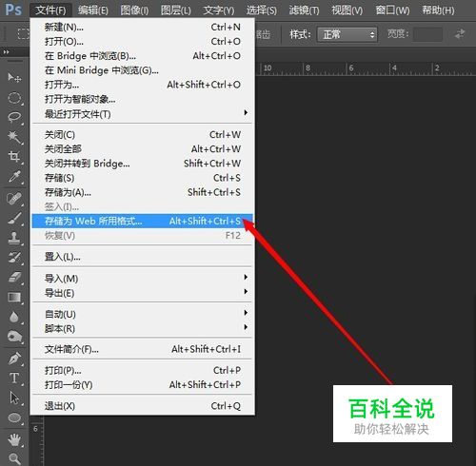Choose 打印一份(Y) menu entry
The width and height of the screenshot is (476, 466).
click(143, 384)
